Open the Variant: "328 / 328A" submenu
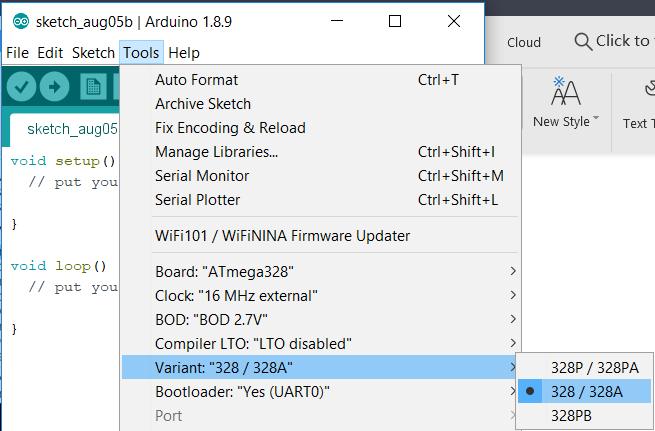655x431 pixels. 320,368
